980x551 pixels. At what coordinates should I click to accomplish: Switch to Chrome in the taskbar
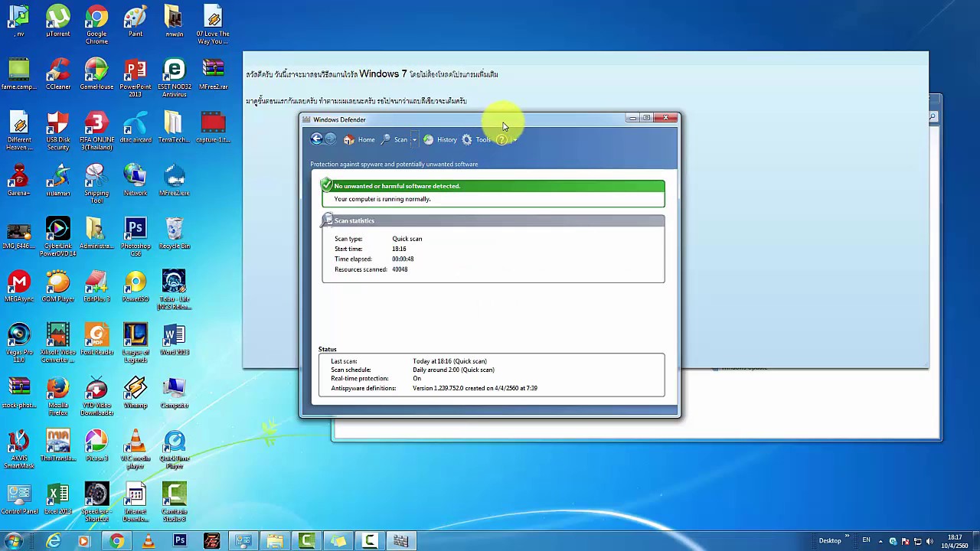[116, 541]
